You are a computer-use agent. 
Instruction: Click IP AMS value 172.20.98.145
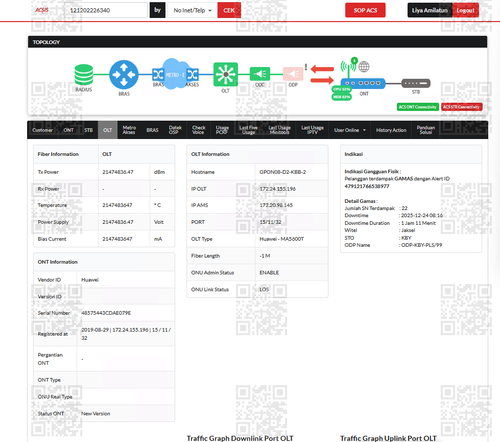[x=276, y=205]
